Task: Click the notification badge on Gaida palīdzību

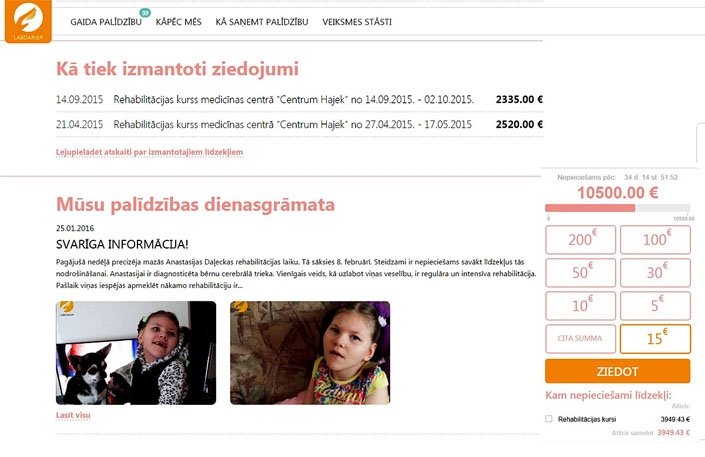Action: (145, 13)
